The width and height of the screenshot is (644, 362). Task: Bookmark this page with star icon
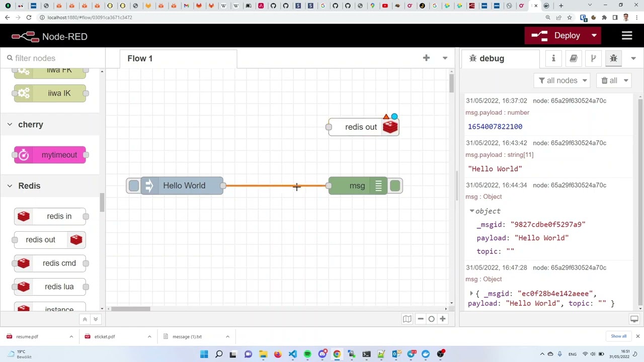tap(570, 18)
